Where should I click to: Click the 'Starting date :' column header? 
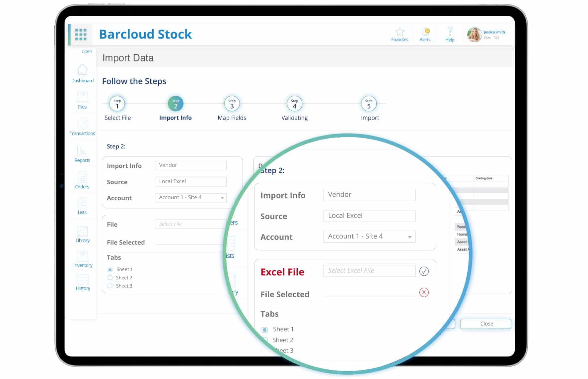[x=484, y=178]
